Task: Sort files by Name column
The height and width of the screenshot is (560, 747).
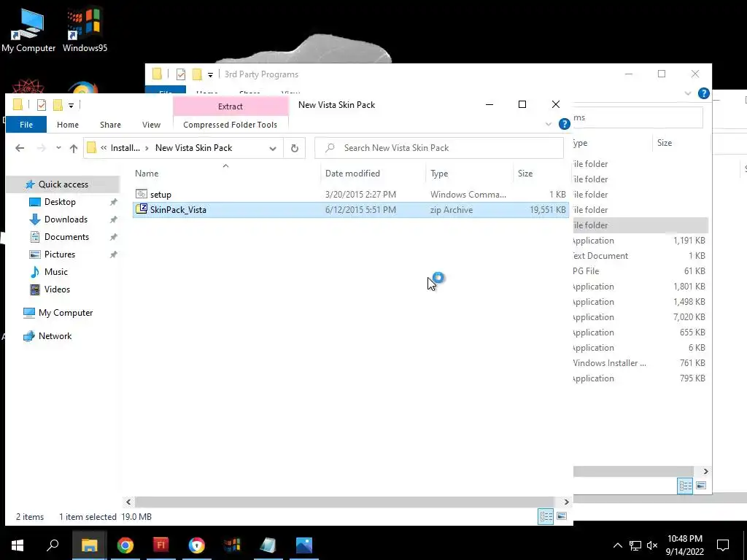Action: tap(147, 174)
